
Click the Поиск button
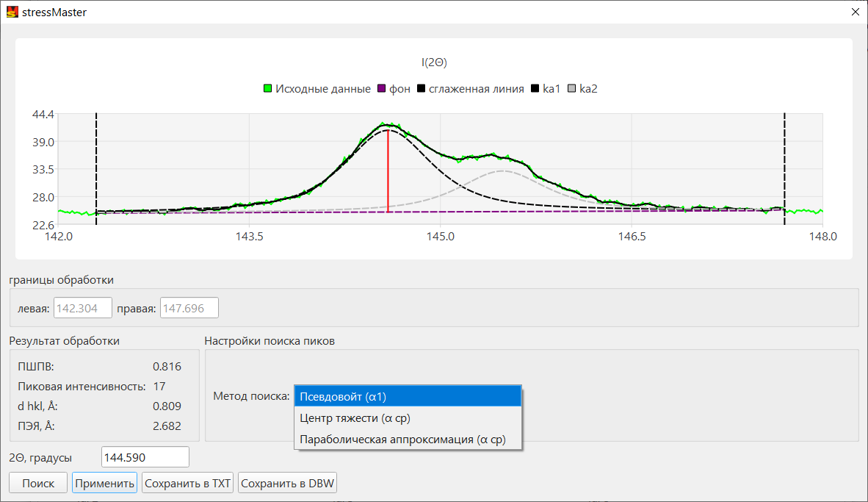[38, 483]
